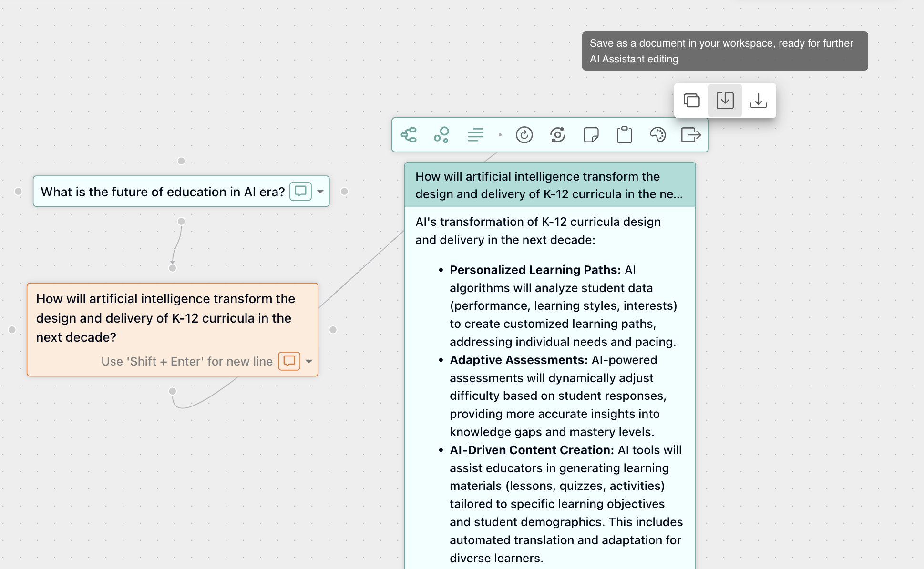Click the export arrow icon in toolbar
The height and width of the screenshot is (569, 924).
coord(691,135)
